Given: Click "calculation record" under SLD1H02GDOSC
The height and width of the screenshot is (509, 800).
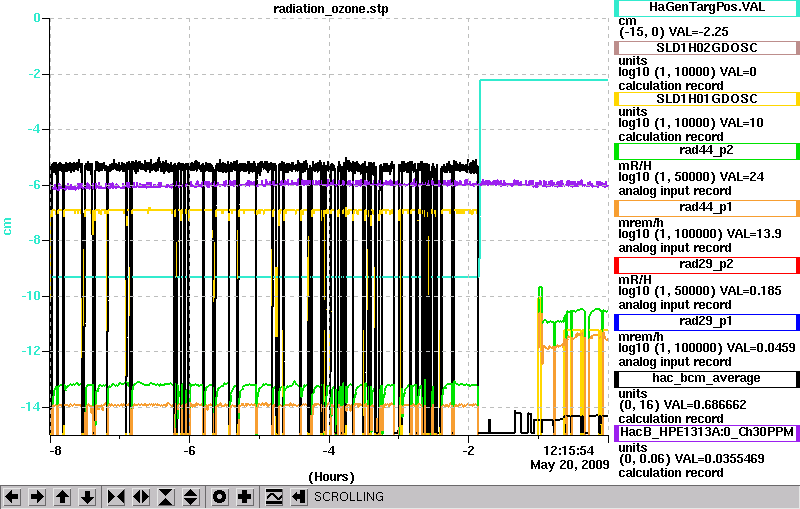Looking at the screenshot, I should point(671,86).
